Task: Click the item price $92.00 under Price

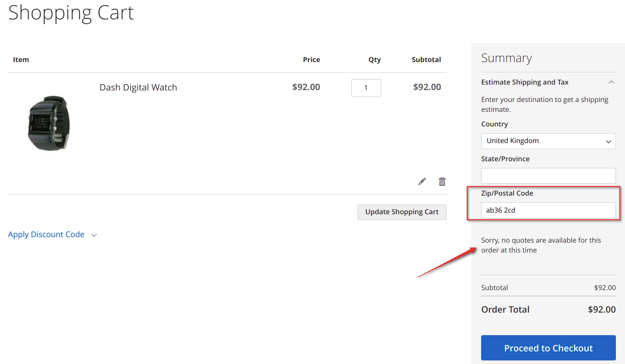Action: pyautogui.click(x=306, y=87)
